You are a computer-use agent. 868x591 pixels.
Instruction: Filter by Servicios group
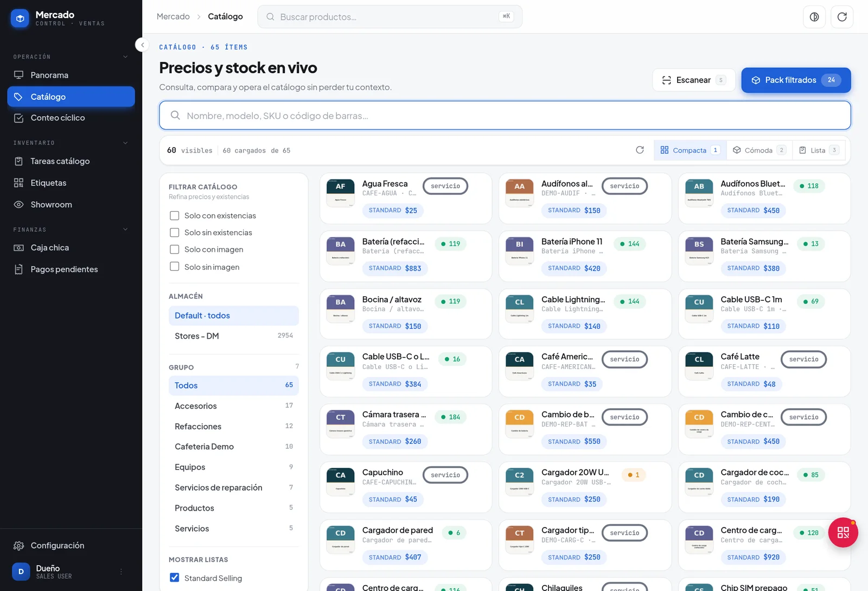pos(234,529)
